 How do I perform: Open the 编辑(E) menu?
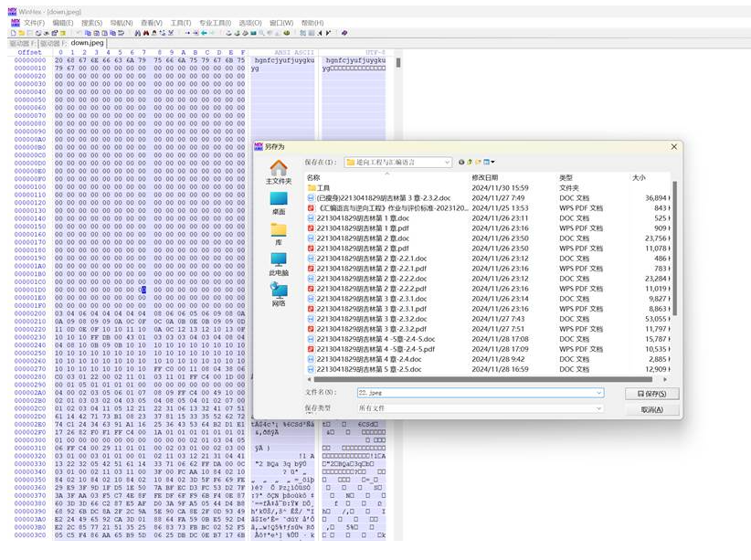[x=63, y=23]
